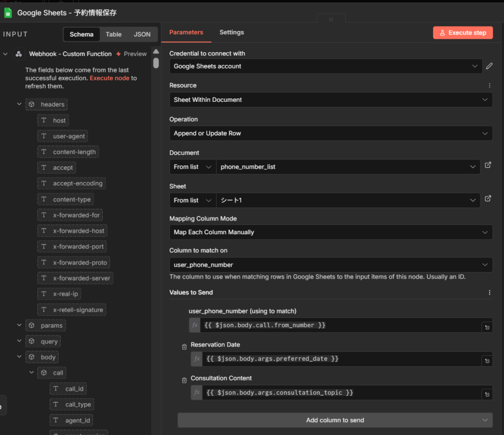Reset the user_phone_number field value icon
This screenshot has height=435, width=504.
pyautogui.click(x=487, y=327)
